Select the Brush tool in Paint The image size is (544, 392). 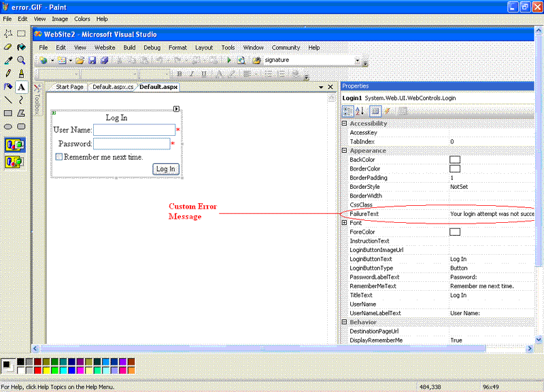pyautogui.click(x=21, y=73)
